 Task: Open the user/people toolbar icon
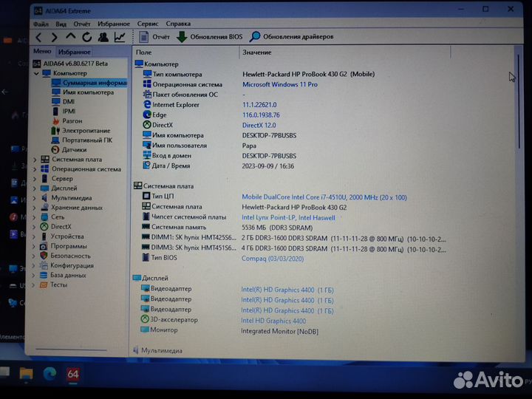tap(103, 37)
